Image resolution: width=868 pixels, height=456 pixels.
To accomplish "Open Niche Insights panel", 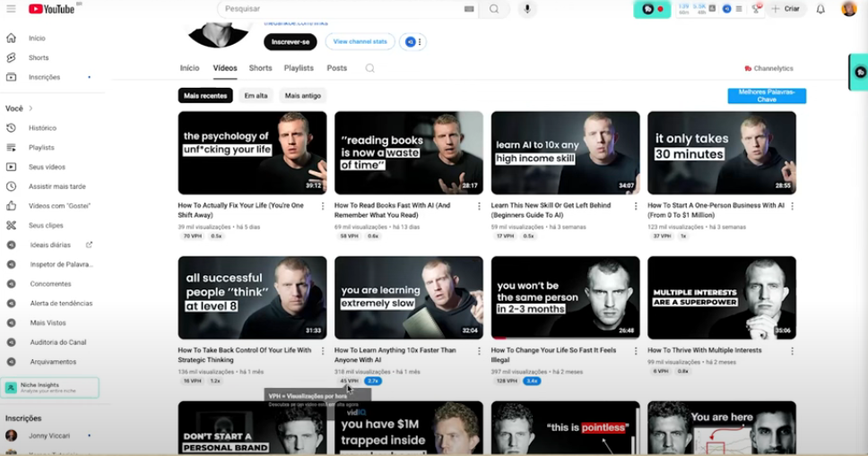I will 50,388.
